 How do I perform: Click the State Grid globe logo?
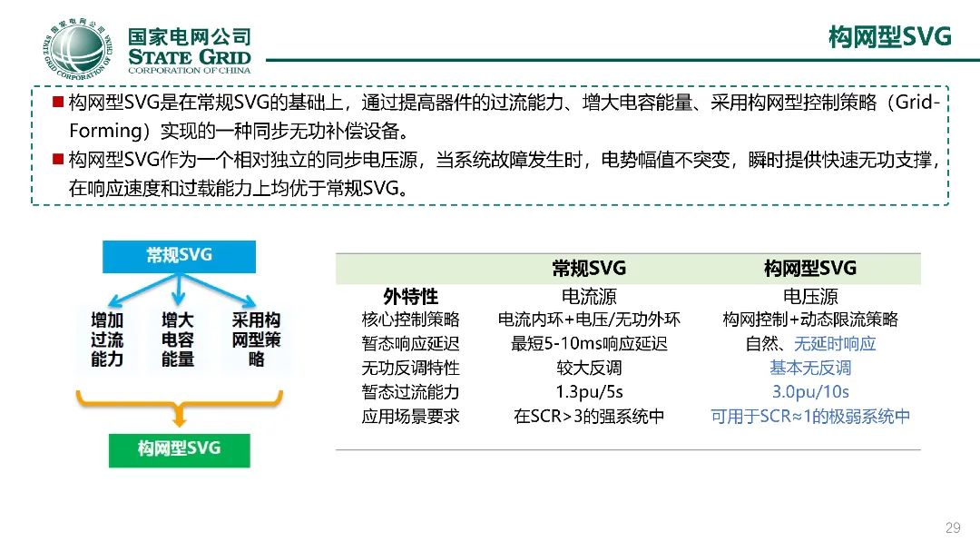[x=78, y=49]
